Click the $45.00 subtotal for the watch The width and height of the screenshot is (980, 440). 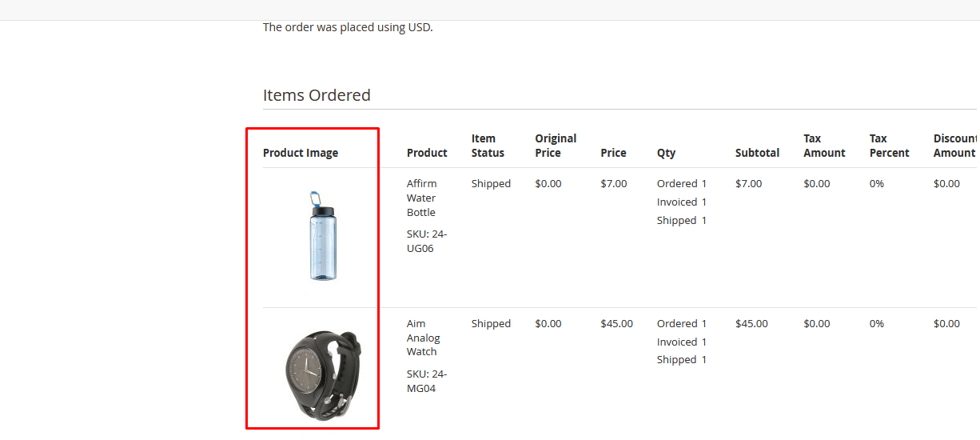pyautogui.click(x=751, y=324)
